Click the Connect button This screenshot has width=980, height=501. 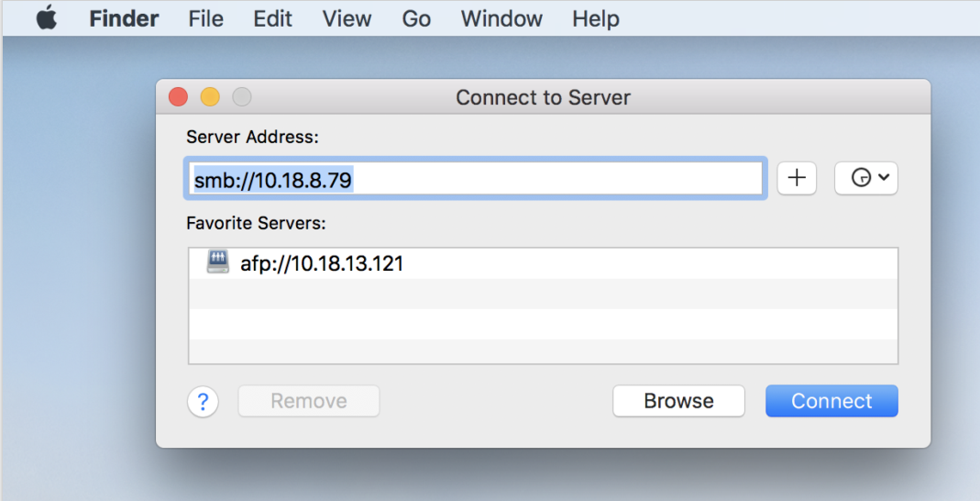coord(831,401)
